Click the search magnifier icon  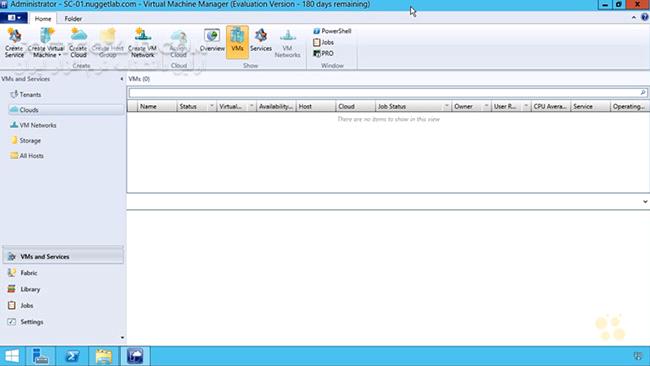coord(643,92)
